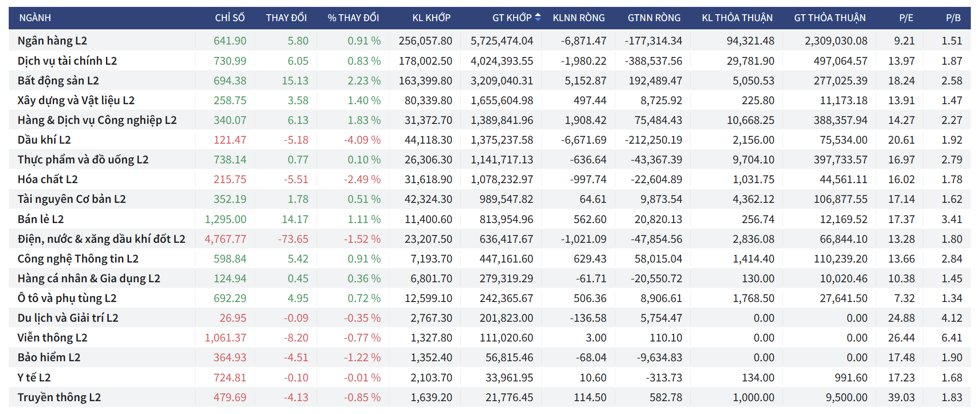Click the KL THỎA THUẬN header
The width and height of the screenshot is (980, 414).
tap(737, 18)
